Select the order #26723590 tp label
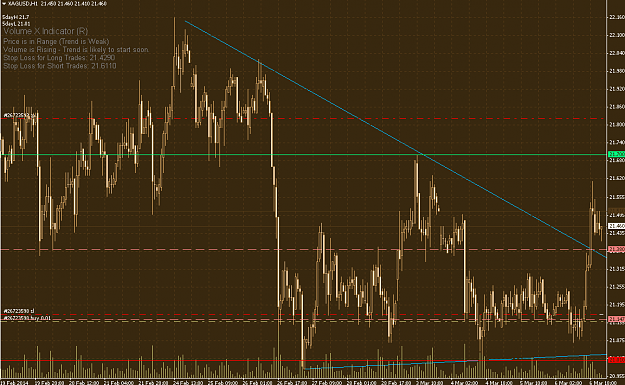The image size is (625, 385). [x=20, y=116]
